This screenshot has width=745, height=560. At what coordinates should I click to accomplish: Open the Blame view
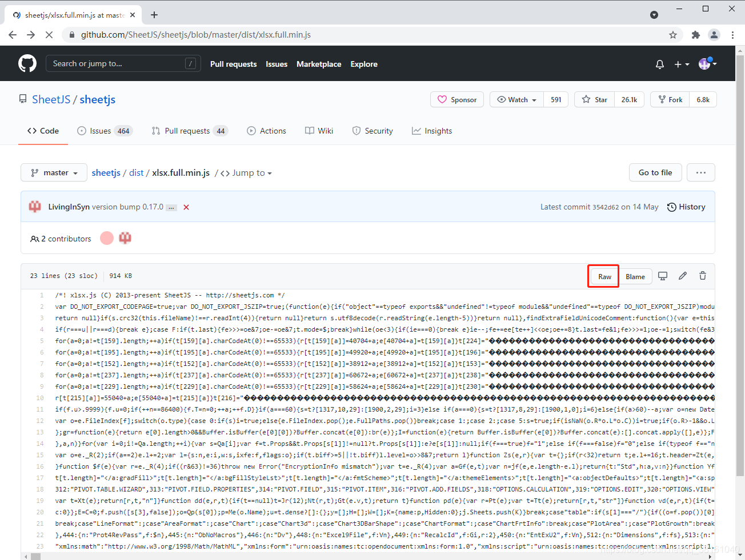(x=635, y=276)
